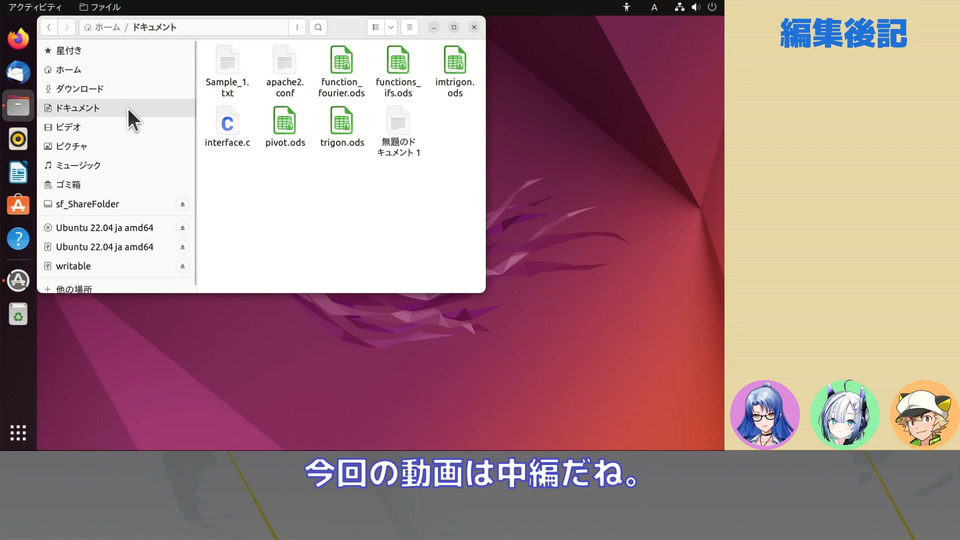Viewport: 960px width, 540px height.
Task: Click the search magnifier button
Action: pos(318,27)
